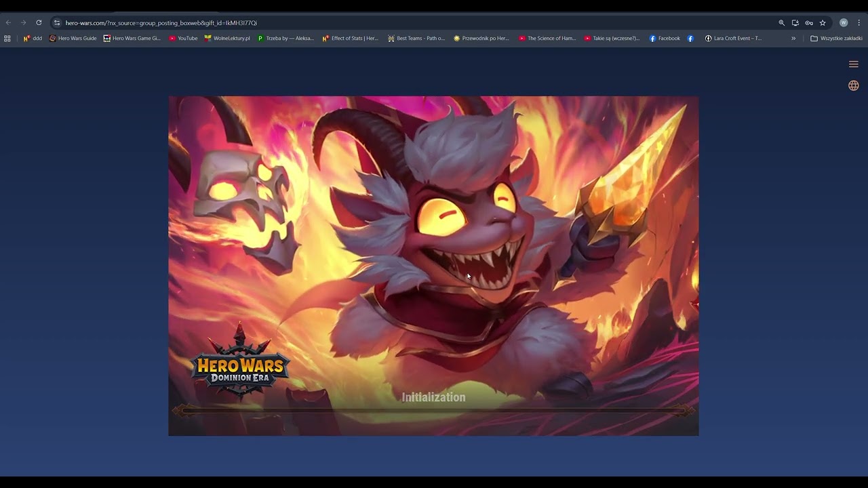Viewport: 868px width, 488px height.
Task: Click the unlabeled Facebook icon bookmark
Action: pyautogui.click(x=690, y=39)
